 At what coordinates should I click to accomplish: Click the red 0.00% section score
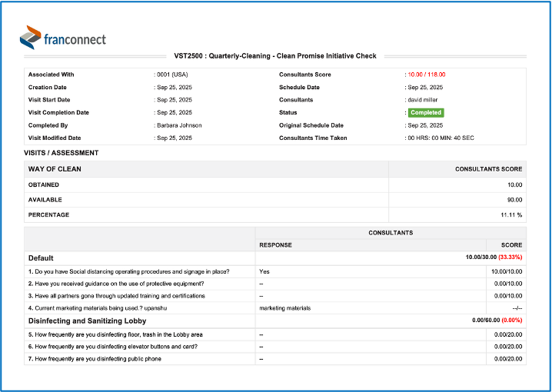coord(512,321)
